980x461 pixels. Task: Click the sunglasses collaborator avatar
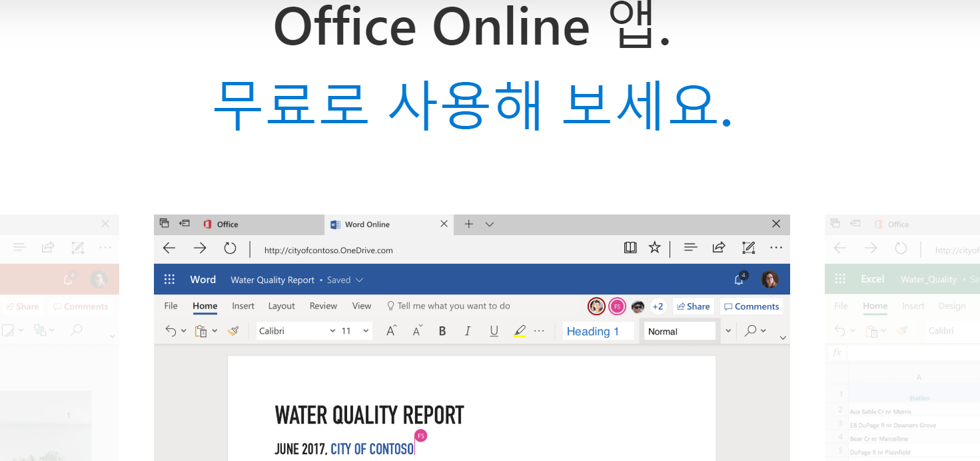(638, 306)
